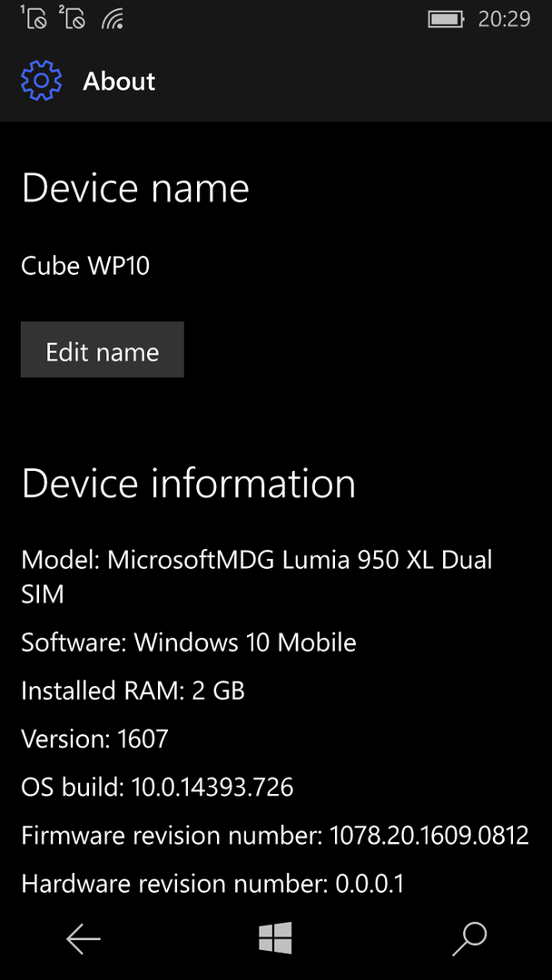Screen dimensions: 552x980
Task: Tap the Device name heading
Action: click(135, 188)
